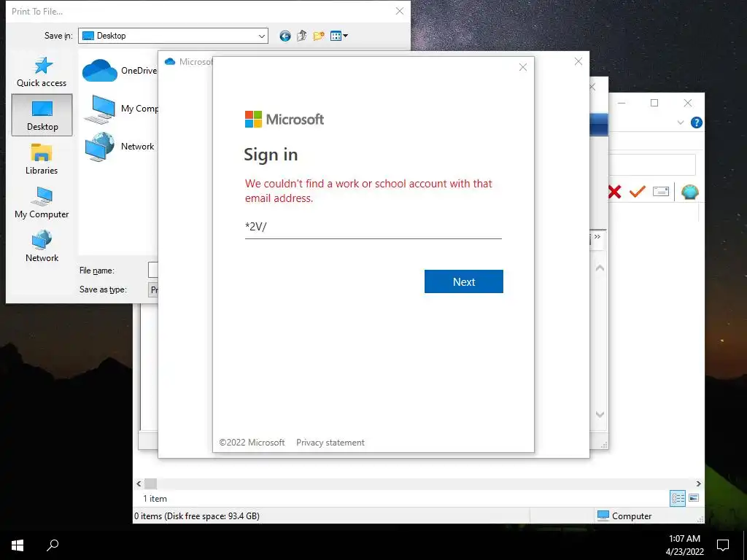The height and width of the screenshot is (560, 747).
Task: Open the taskbar search icon
Action: [x=53, y=545]
